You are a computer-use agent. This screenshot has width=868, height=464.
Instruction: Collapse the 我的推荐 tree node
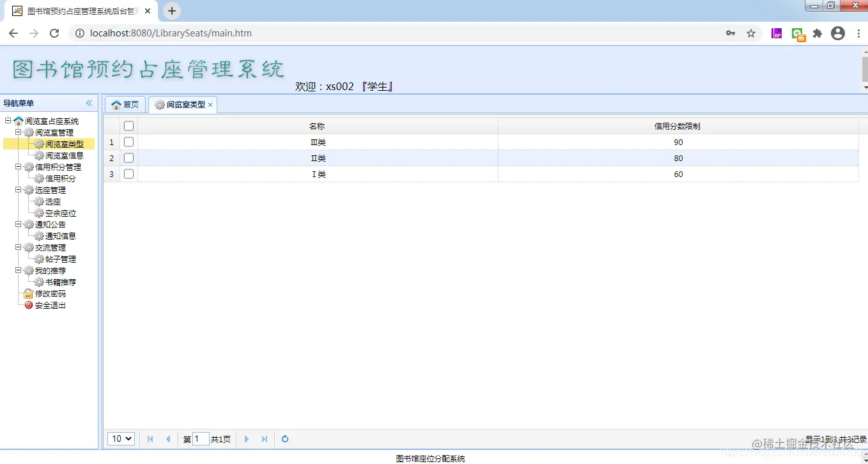tap(19, 270)
